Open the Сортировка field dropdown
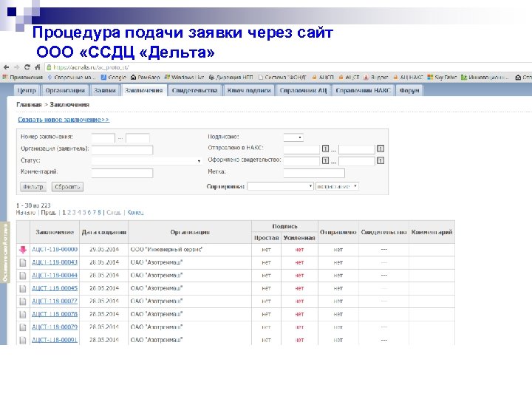 280,186
